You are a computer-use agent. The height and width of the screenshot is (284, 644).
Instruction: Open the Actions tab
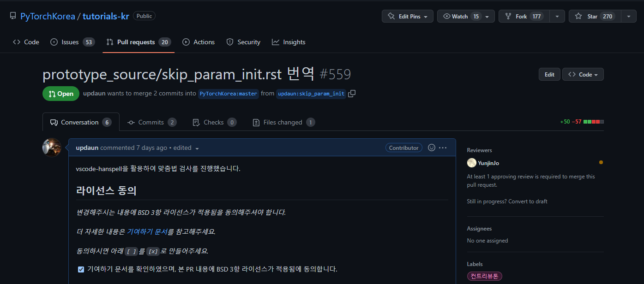coord(199,42)
